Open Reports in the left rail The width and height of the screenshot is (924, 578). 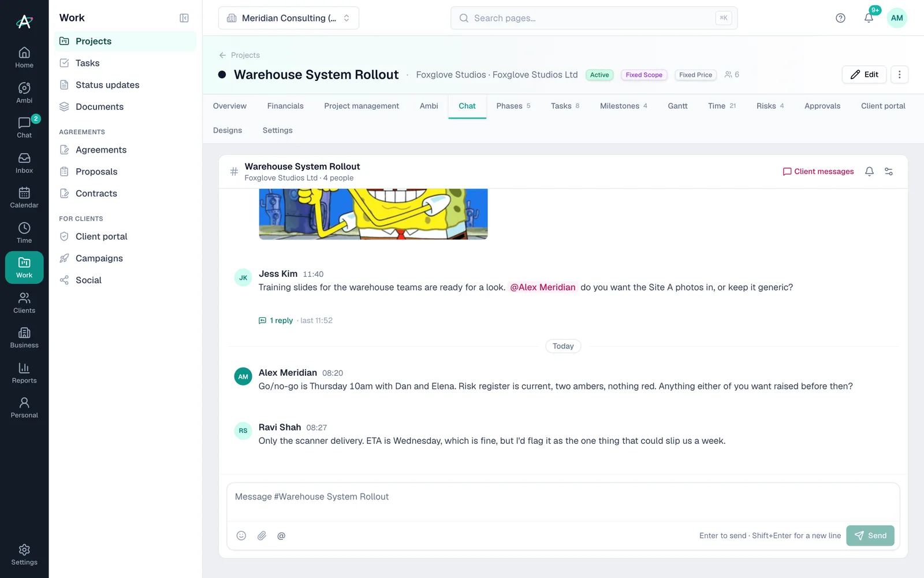point(24,372)
